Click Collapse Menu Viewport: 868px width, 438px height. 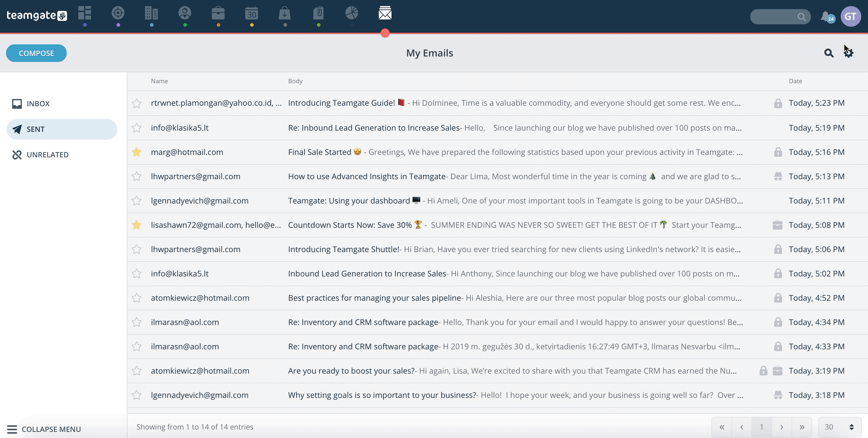(x=44, y=429)
